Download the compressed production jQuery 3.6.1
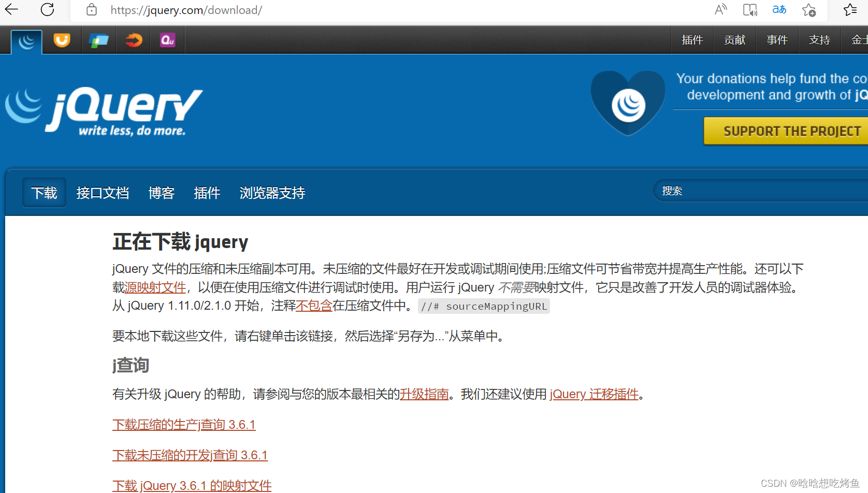 [184, 424]
